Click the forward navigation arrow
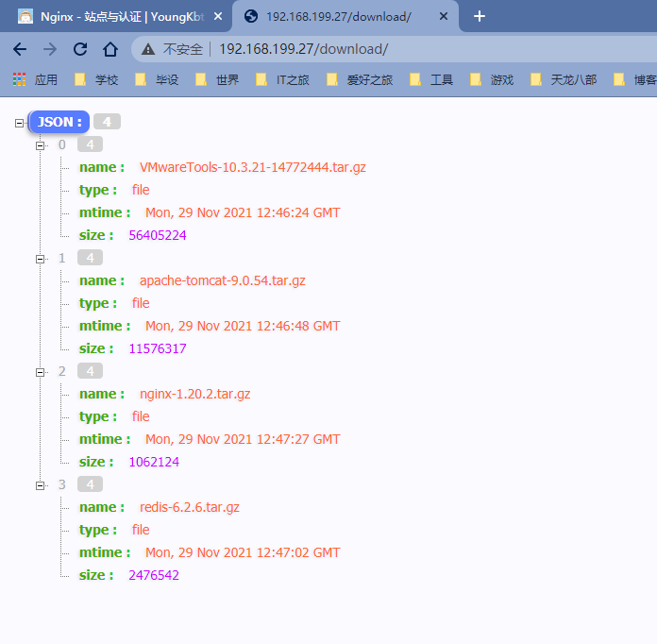Viewport: 657px width, 644px height. click(x=50, y=49)
